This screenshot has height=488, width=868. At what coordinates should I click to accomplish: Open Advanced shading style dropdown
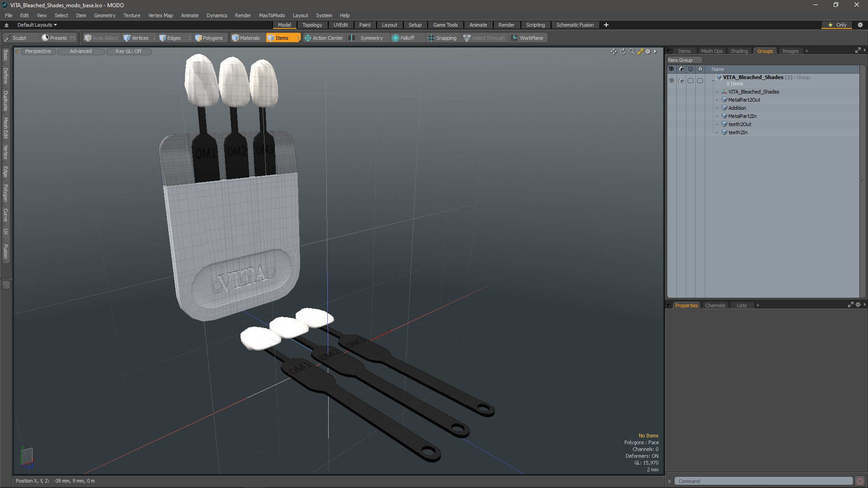[80, 52]
